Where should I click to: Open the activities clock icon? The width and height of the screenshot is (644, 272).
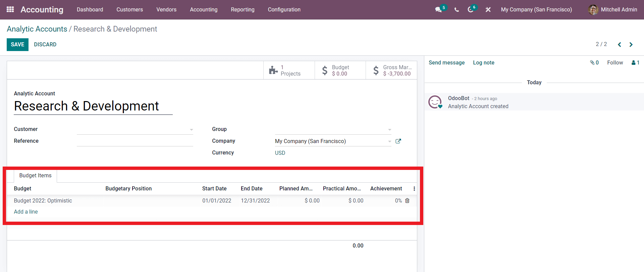coord(471,10)
